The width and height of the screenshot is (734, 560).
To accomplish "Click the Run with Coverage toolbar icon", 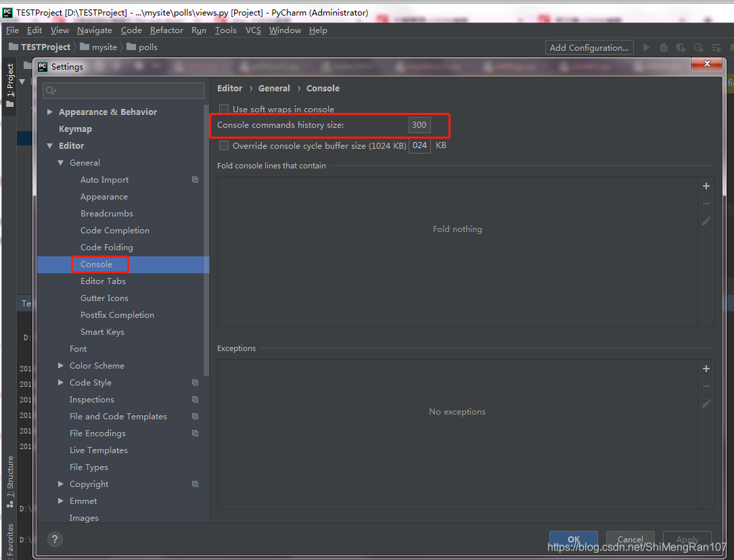I will click(681, 47).
